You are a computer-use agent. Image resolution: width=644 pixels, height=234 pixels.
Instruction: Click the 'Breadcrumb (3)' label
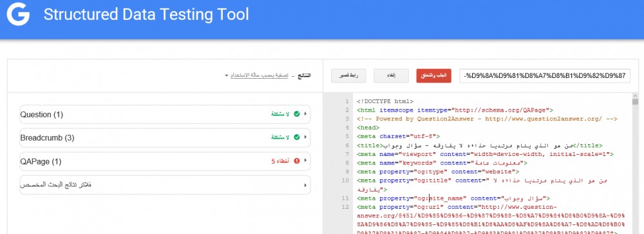click(x=47, y=138)
